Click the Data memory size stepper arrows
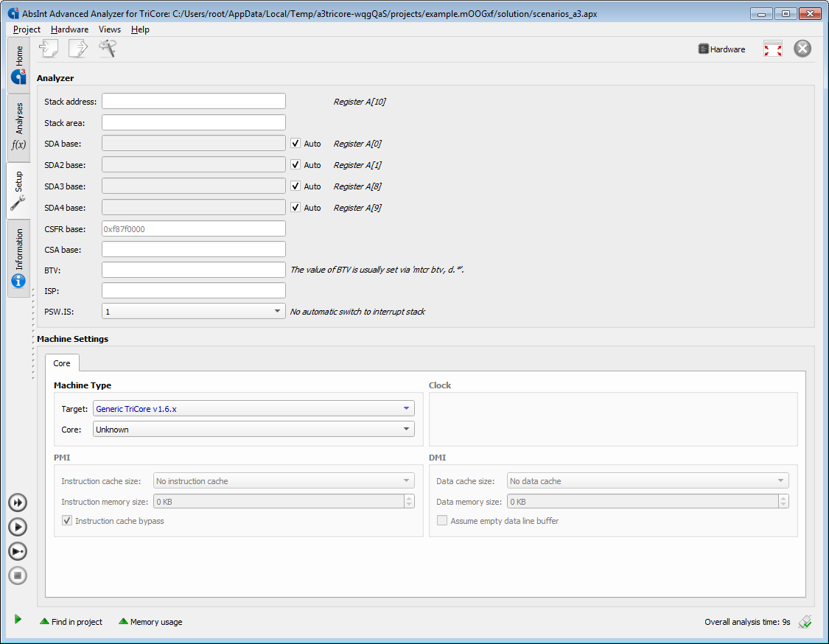The width and height of the screenshot is (829, 644). (x=783, y=502)
